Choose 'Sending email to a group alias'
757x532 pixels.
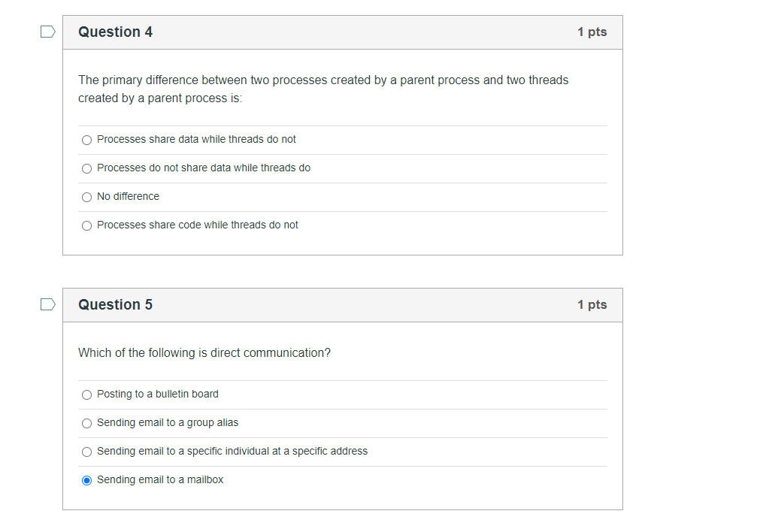(x=86, y=423)
